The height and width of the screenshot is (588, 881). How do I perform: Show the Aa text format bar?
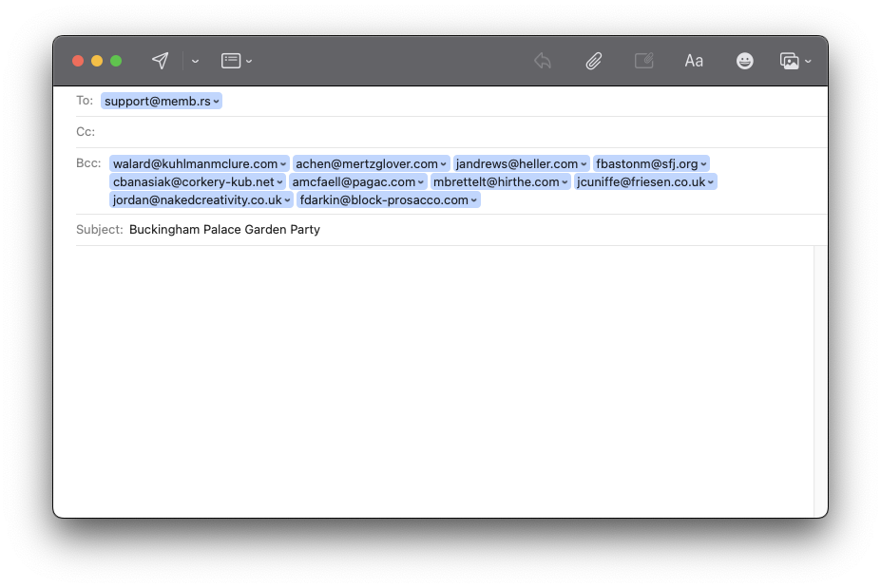pyautogui.click(x=694, y=61)
